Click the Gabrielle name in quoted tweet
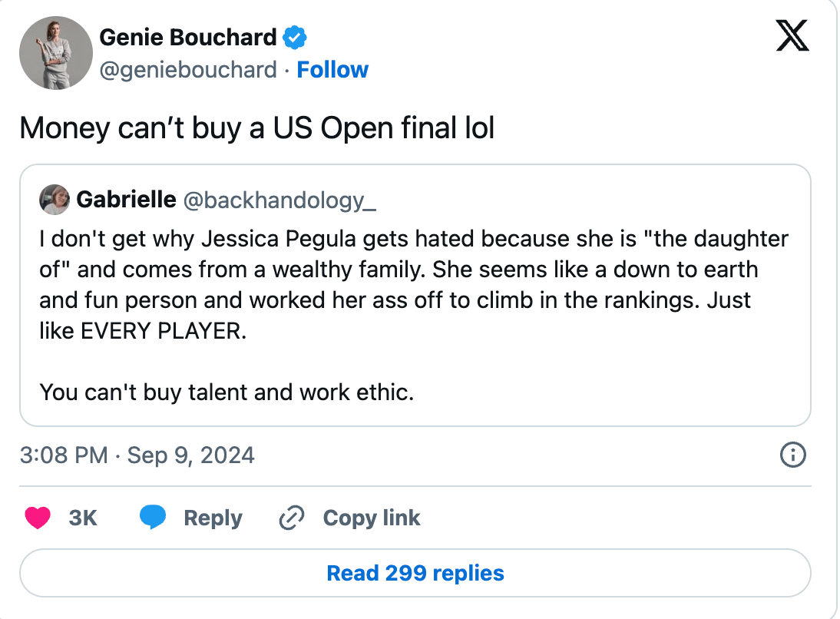The image size is (840, 619). click(126, 200)
